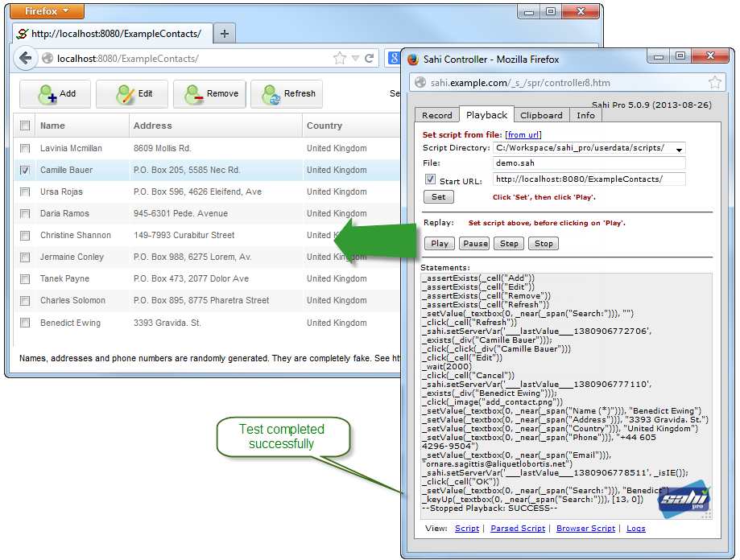Click the Set script button
This screenshot has width=740, height=560.
click(x=438, y=196)
